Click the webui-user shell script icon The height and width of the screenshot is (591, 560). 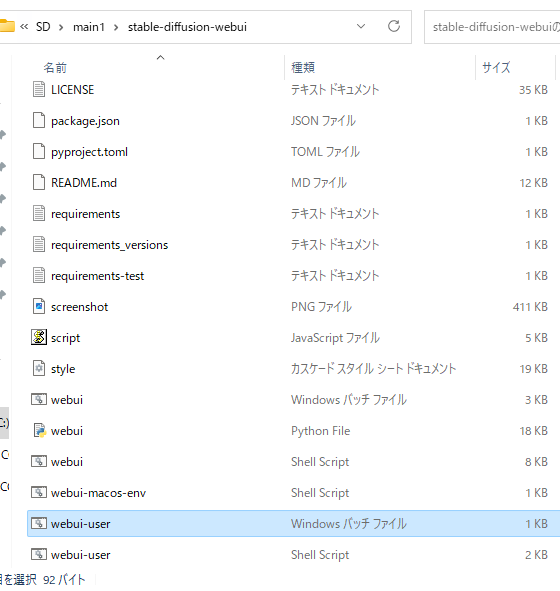[x=39, y=554]
